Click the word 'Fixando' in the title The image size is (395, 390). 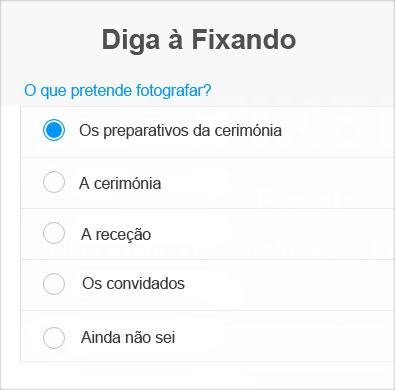244,40
